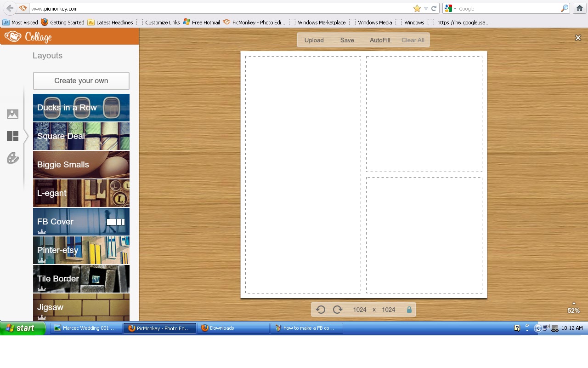Select the Ducks in a Row layout
Viewport: 588px width, 368px height.
coord(81,108)
